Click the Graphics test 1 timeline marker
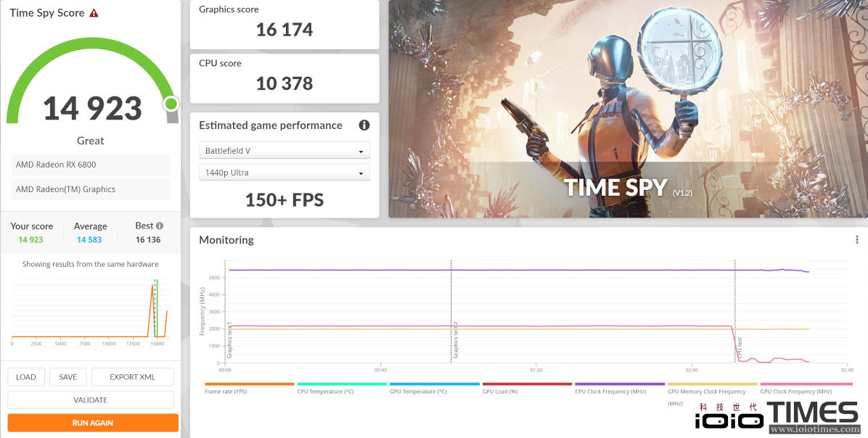The width and height of the screenshot is (868, 438). (230, 339)
